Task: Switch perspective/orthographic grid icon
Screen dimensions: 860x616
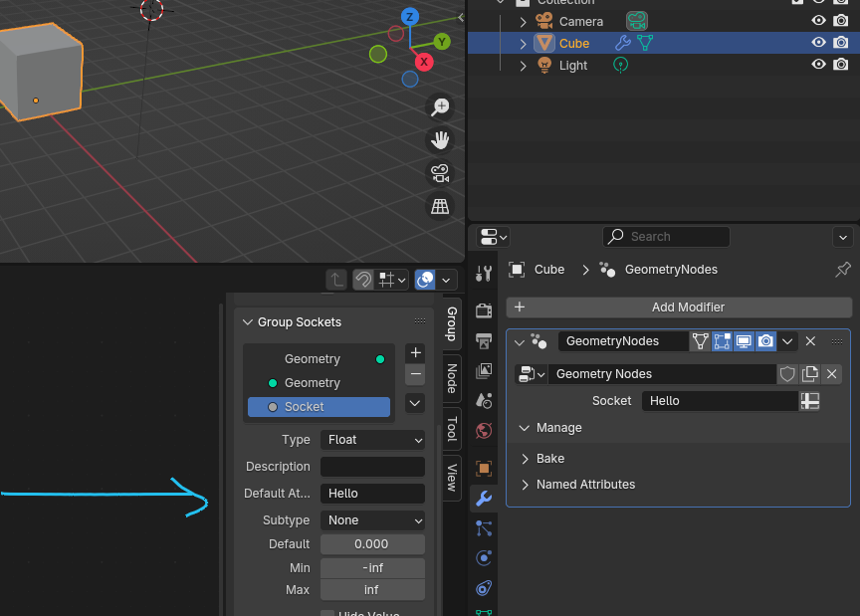Action: coord(440,207)
